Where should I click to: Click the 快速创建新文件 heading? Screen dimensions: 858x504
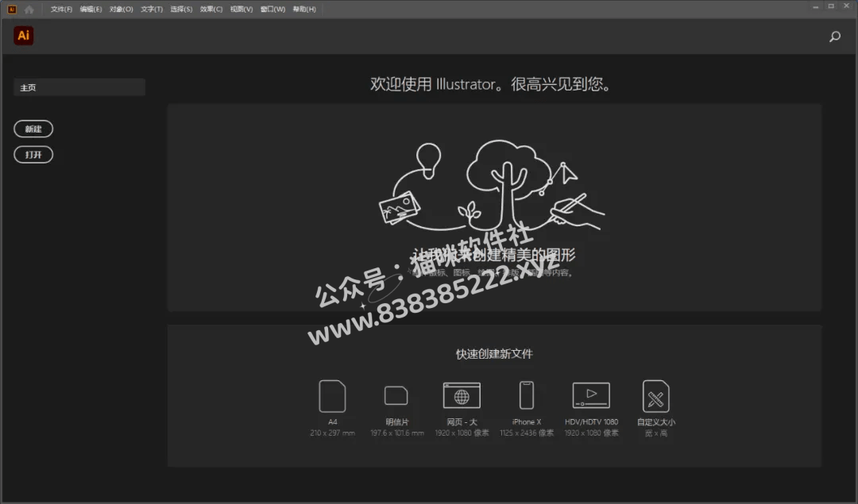494,354
